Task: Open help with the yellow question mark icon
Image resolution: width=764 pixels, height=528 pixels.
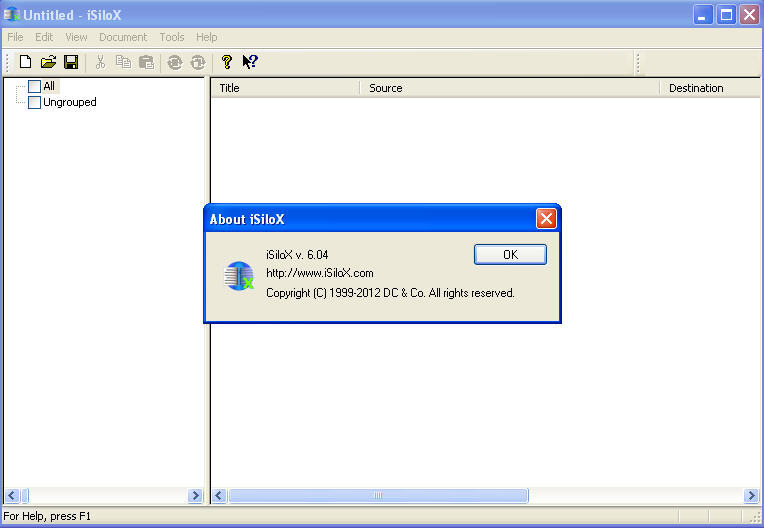Action: (x=227, y=62)
